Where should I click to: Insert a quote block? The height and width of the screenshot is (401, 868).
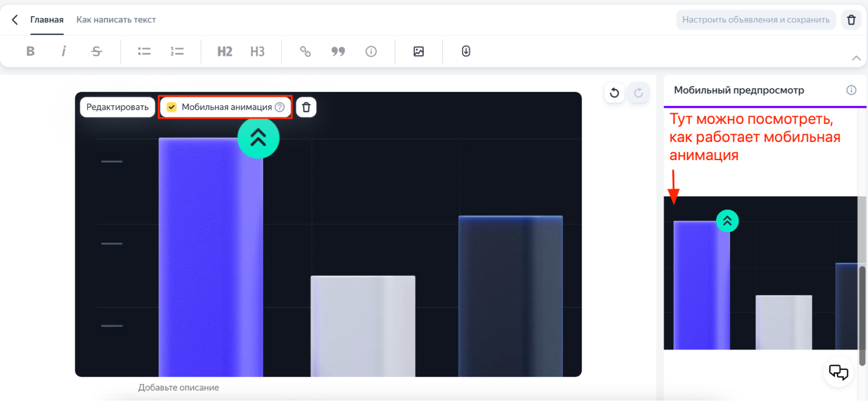(x=338, y=51)
